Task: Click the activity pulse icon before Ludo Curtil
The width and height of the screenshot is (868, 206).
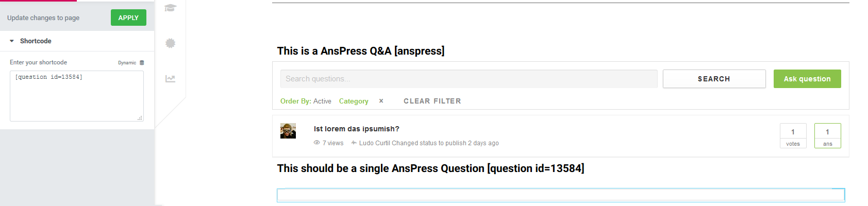Action: click(x=354, y=143)
